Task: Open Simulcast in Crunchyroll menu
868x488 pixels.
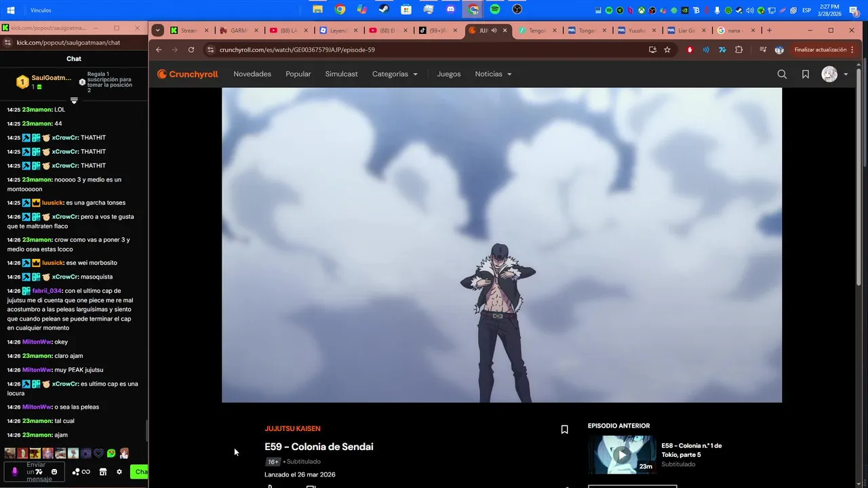Action: (x=341, y=74)
